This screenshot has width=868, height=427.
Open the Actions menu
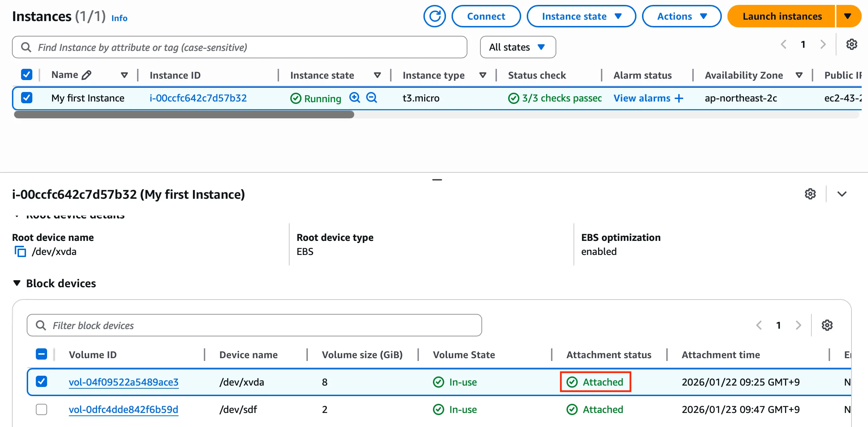(x=681, y=16)
